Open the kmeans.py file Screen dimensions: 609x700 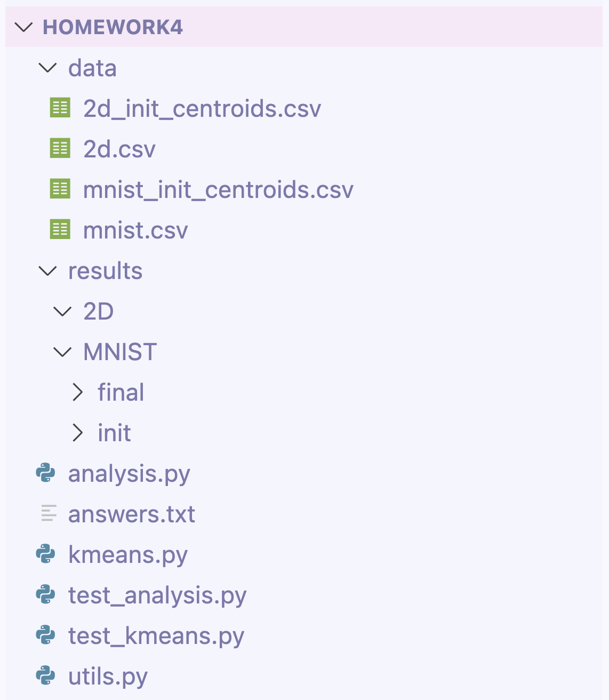tap(128, 555)
